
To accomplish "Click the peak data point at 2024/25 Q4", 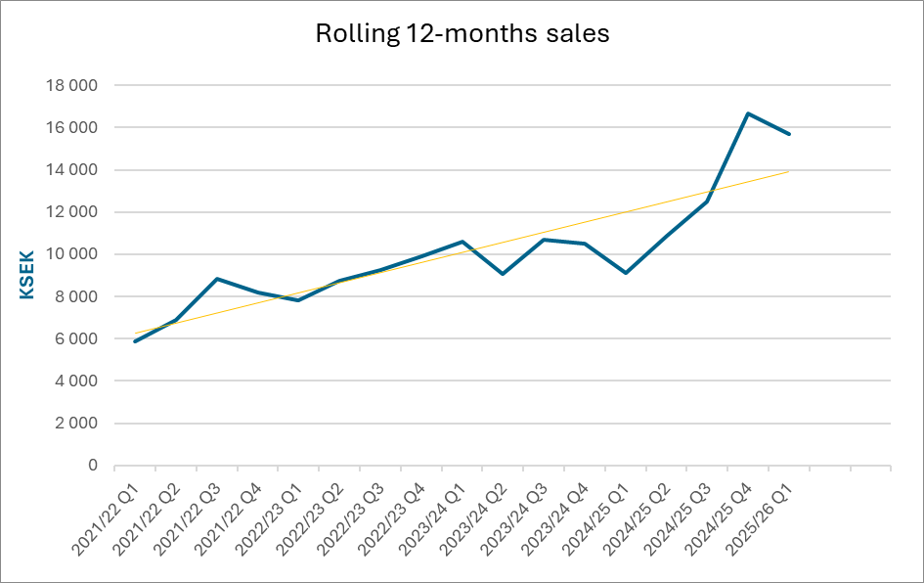I will [748, 113].
